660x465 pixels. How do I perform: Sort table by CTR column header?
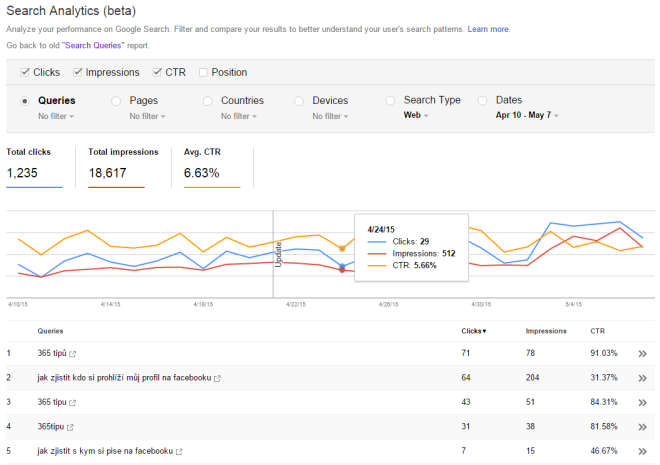pos(597,331)
